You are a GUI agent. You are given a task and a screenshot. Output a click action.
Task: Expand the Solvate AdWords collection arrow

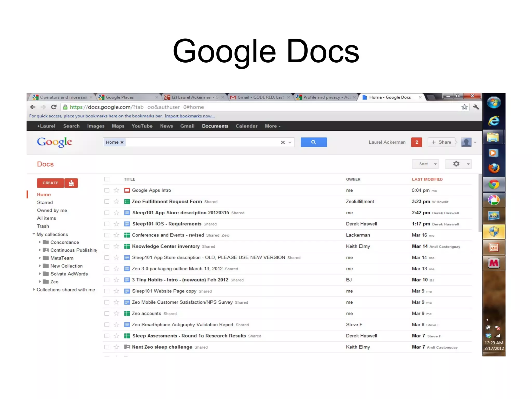point(40,274)
